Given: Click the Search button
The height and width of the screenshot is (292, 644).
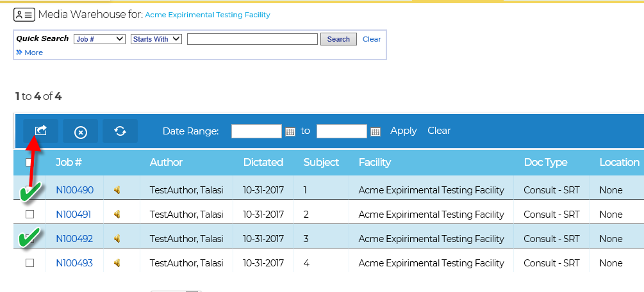Looking at the screenshot, I should pos(338,39).
